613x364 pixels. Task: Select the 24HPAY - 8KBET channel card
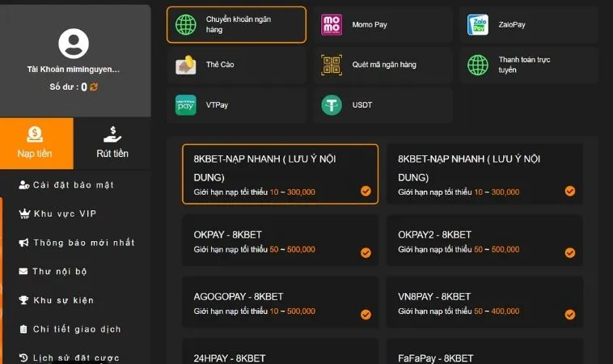281,352
